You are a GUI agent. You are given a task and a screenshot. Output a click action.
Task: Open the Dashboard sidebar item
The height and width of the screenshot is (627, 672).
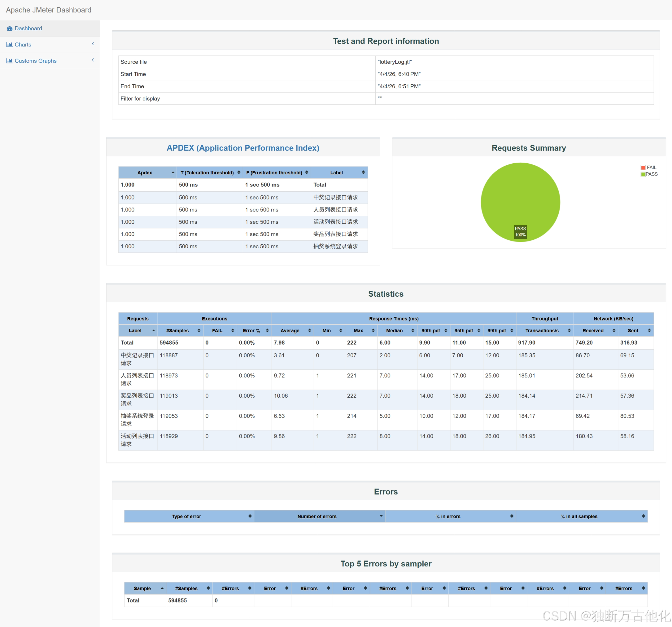[x=28, y=29]
